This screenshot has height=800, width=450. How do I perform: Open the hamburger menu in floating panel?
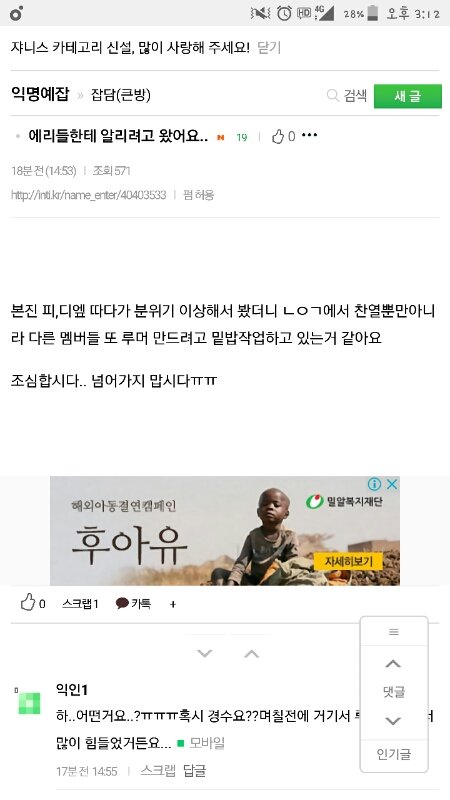pyautogui.click(x=394, y=632)
